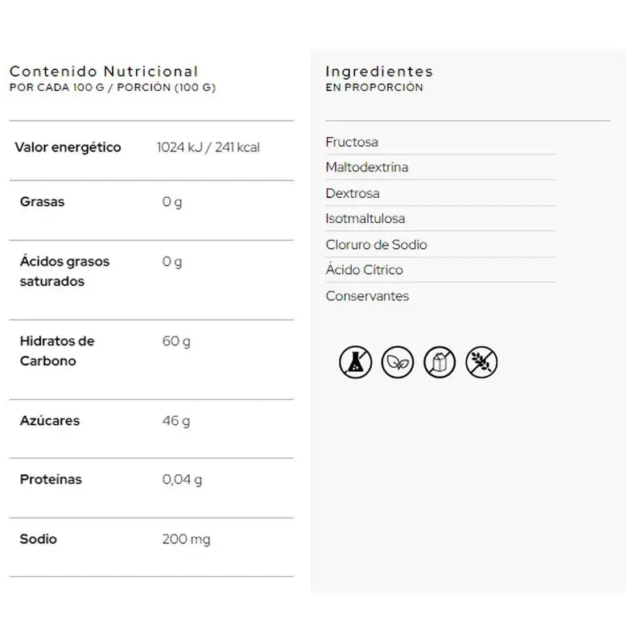This screenshot has height=644, width=644.
Task: Click the Sodio 200 mg value
Action: pyautogui.click(x=186, y=539)
